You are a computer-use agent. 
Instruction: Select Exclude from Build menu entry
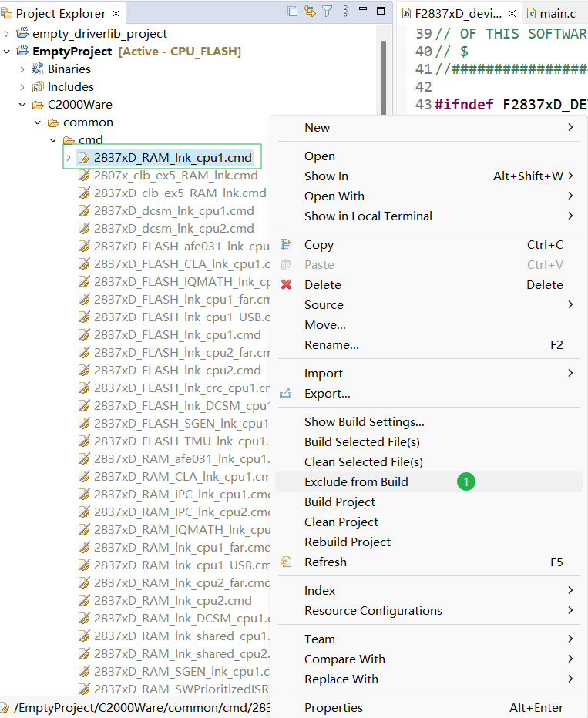[x=356, y=482]
